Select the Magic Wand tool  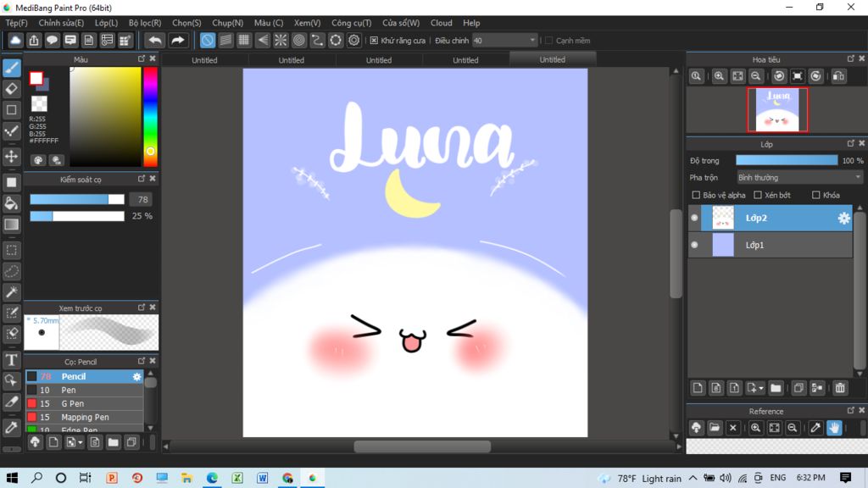(12, 292)
